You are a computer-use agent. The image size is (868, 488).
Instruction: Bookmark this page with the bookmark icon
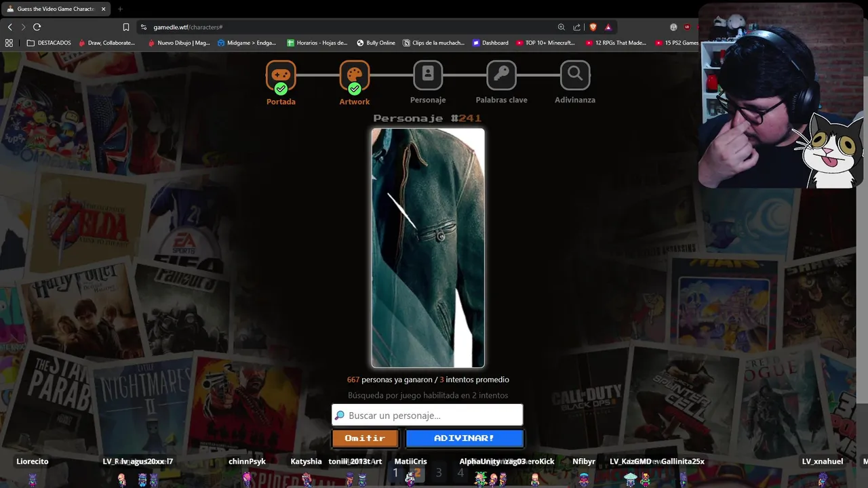126,27
